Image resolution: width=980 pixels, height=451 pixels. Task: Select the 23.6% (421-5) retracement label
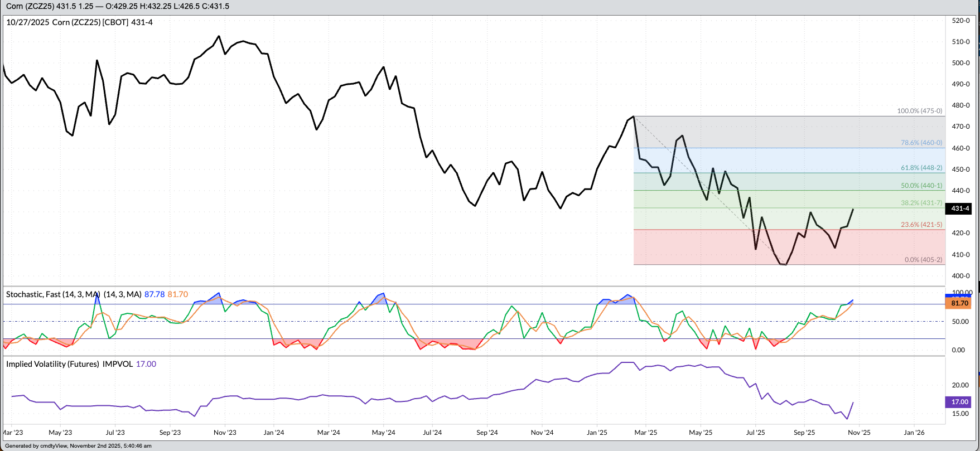[x=921, y=225]
